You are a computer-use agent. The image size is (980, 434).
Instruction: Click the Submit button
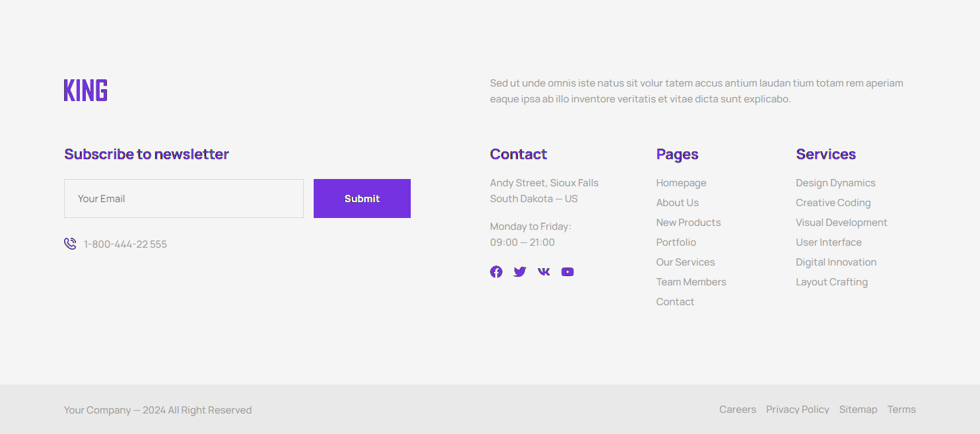tap(362, 198)
